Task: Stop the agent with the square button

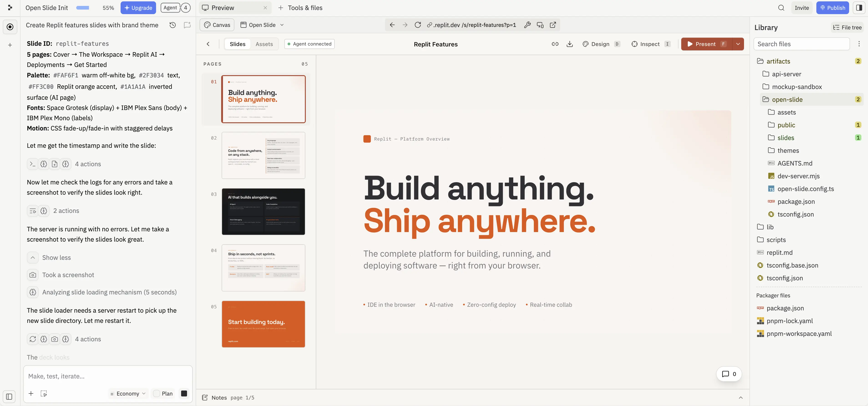Action: (x=184, y=393)
